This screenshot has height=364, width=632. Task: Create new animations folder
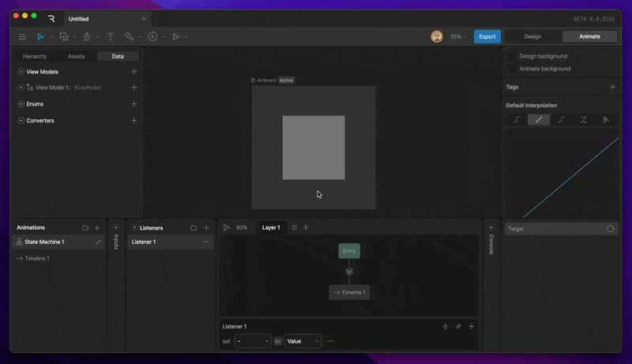pos(85,227)
